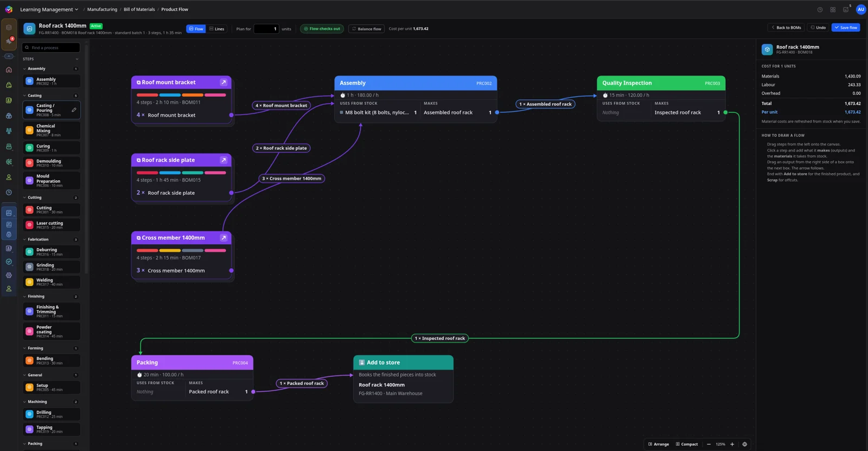Viewport: 868px width, 451px height.
Task: Click the fit-to-view target icon
Action: pyautogui.click(x=745, y=444)
